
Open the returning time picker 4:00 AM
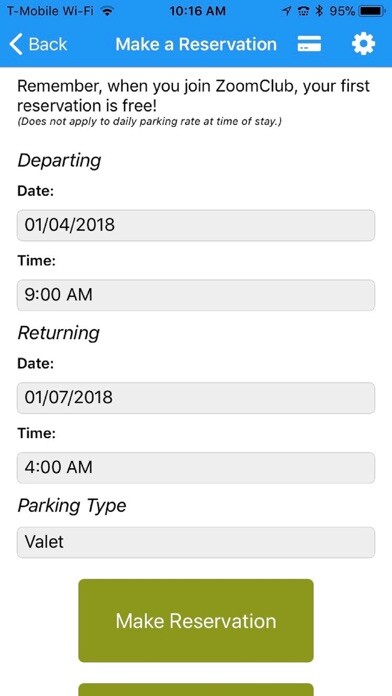pos(196,468)
